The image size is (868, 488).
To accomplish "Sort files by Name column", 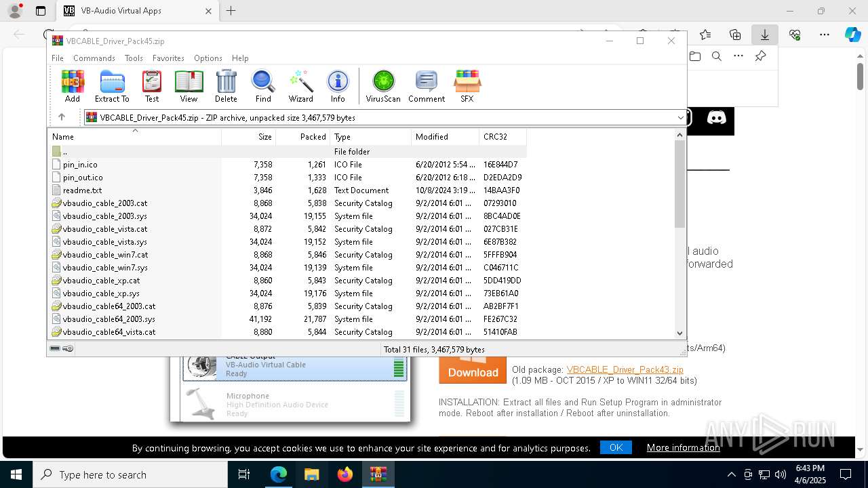I will click(134, 137).
